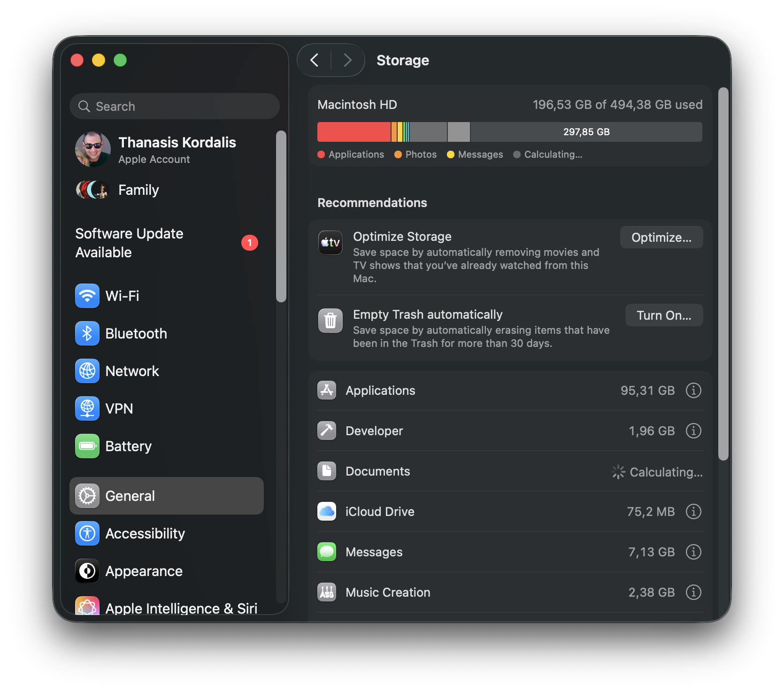Click the sidebar vertical scrollbar
784x692 pixels.
(x=281, y=216)
